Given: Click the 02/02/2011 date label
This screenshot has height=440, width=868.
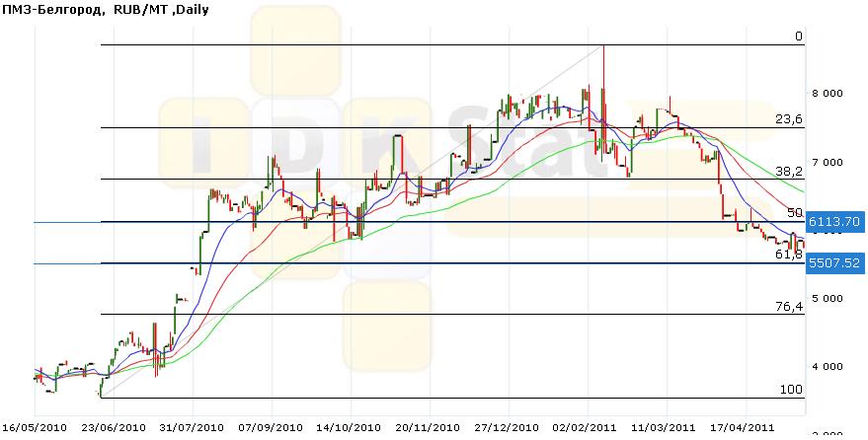Looking at the screenshot, I should coord(587,428).
